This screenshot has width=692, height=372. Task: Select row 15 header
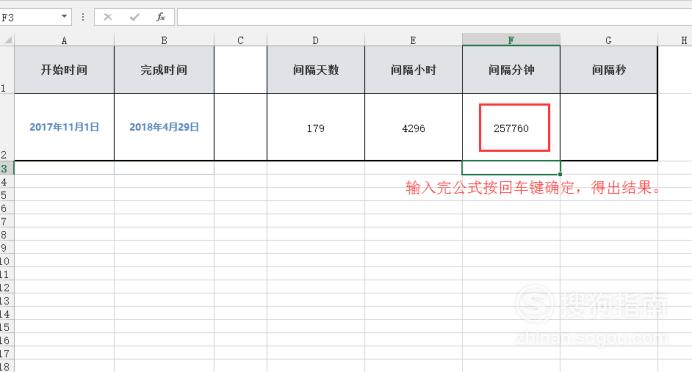point(7,327)
